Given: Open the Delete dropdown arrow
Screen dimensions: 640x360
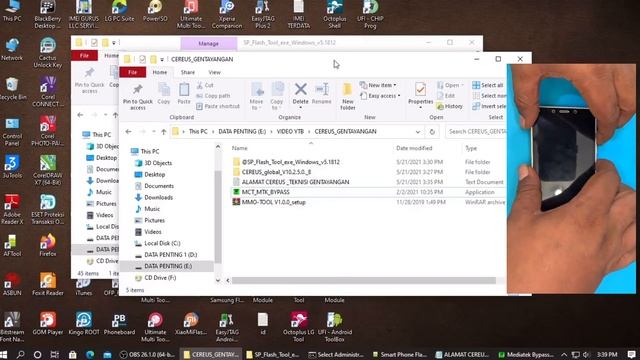Looking at the screenshot, I should point(300,108).
